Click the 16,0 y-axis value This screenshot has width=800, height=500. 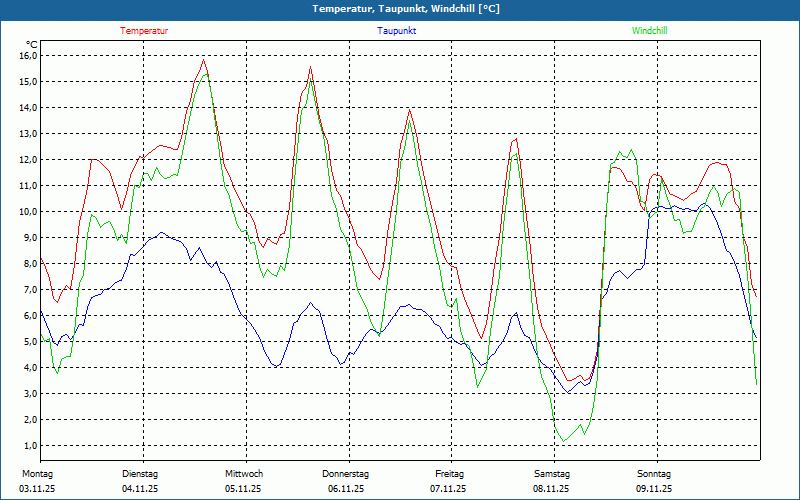click(x=28, y=55)
